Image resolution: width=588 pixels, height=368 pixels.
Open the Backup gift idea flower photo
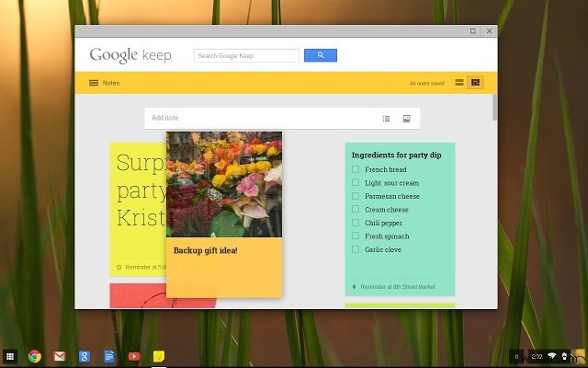point(224,184)
